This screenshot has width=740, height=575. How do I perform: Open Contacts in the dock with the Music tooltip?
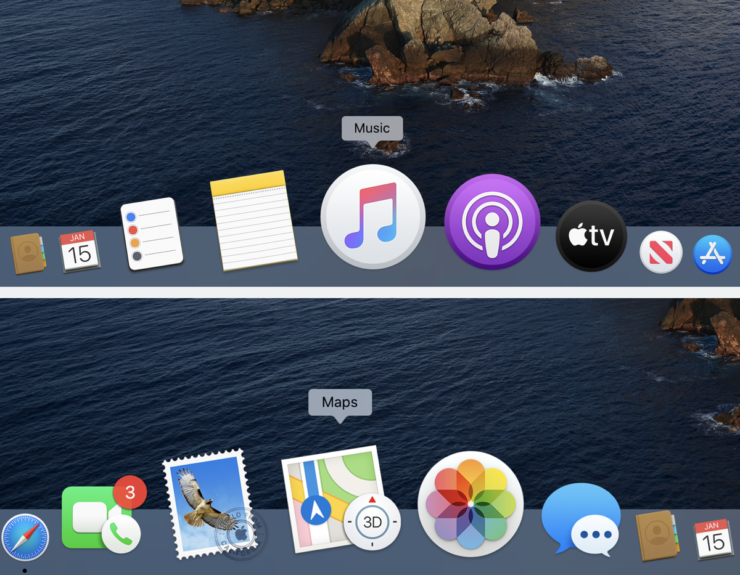point(28,253)
